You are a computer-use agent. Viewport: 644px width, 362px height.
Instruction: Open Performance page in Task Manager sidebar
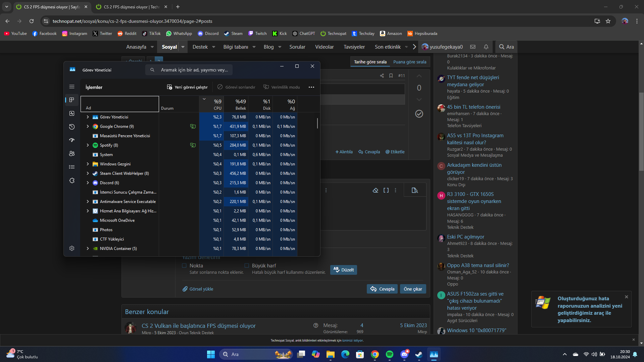[72, 113]
